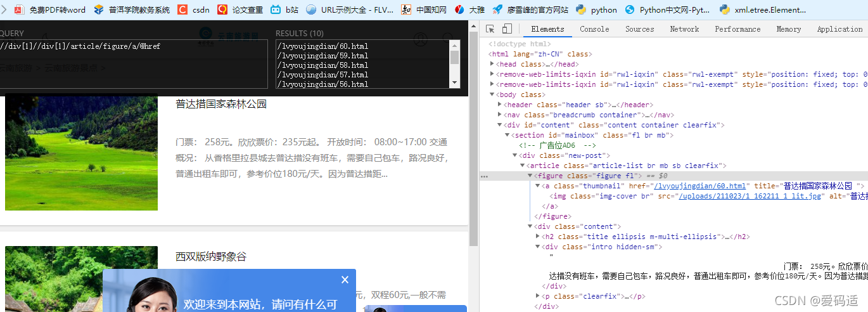Click the b站 bookmark's TV icon

tap(276, 10)
